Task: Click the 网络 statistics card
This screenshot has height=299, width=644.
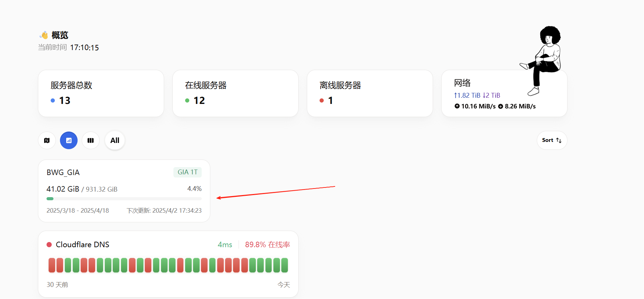Action: [504, 93]
